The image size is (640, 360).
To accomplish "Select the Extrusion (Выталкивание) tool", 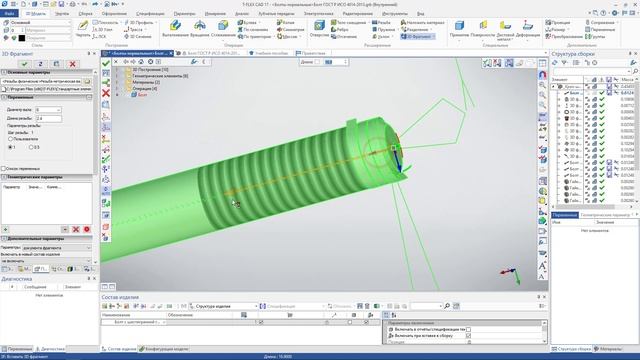I will pyautogui.click(x=175, y=28).
